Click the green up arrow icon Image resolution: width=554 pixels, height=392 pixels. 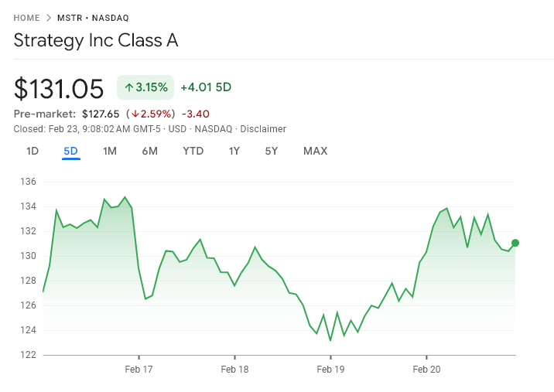[x=128, y=87]
